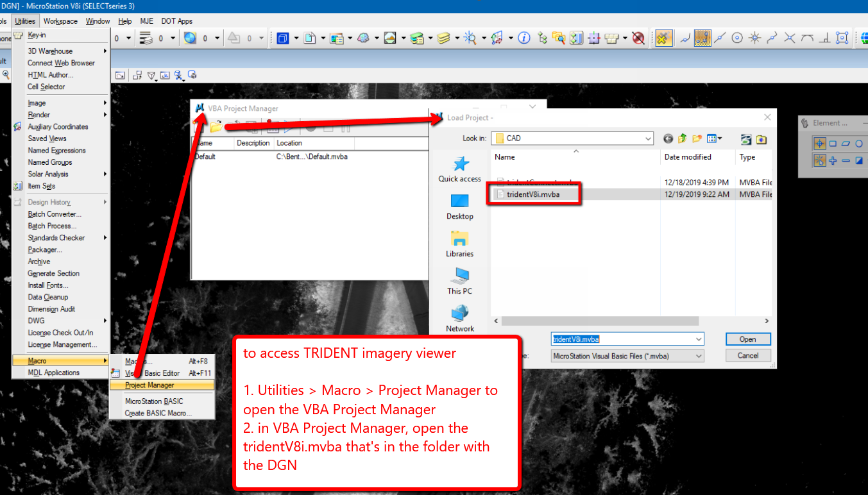
Task: Select Circle mode in Element Selection
Action: click(859, 144)
